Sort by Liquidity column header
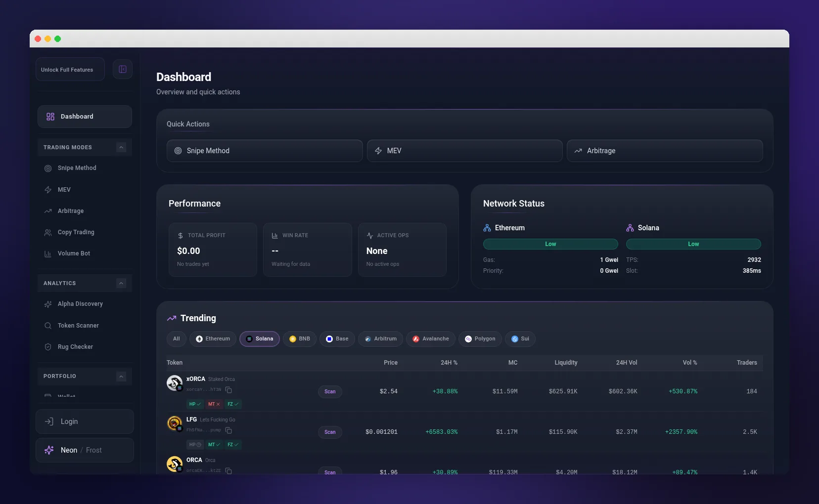Viewport: 819px width, 504px height. 566,363
